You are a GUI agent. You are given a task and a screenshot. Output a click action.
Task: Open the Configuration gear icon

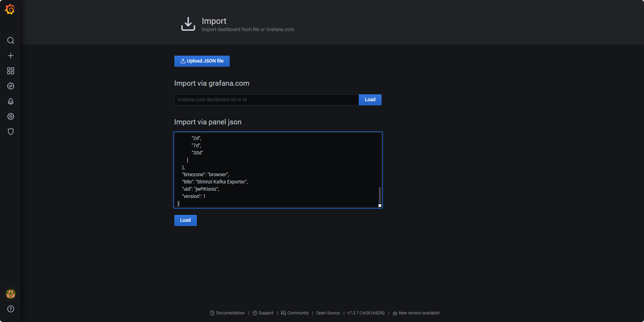(11, 116)
